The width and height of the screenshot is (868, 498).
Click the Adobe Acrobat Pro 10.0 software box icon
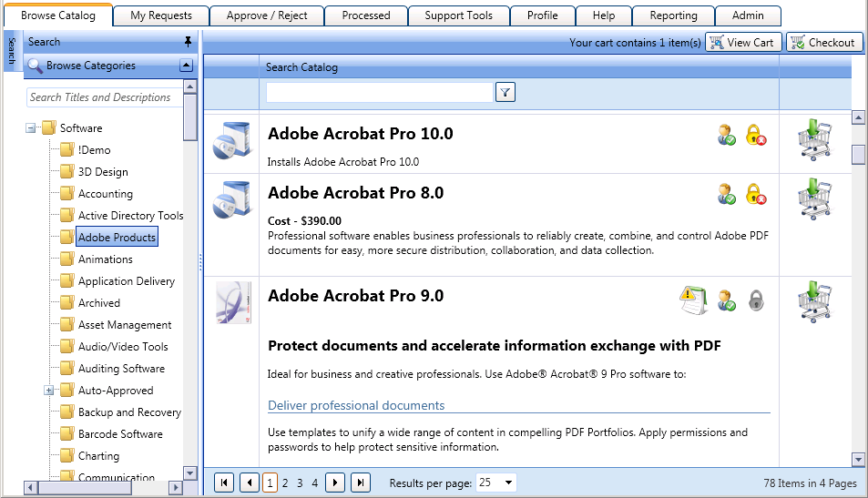[232, 140]
